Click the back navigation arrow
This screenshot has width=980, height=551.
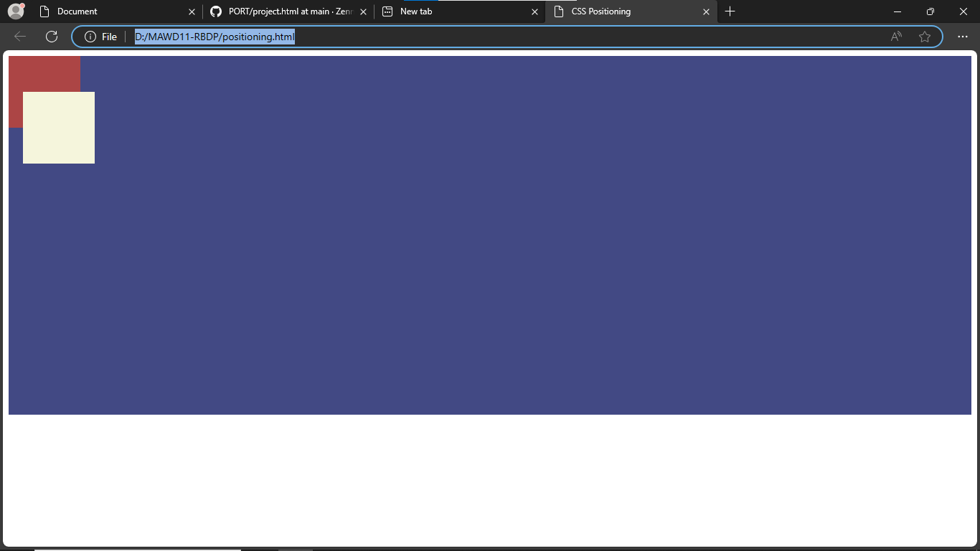point(20,37)
